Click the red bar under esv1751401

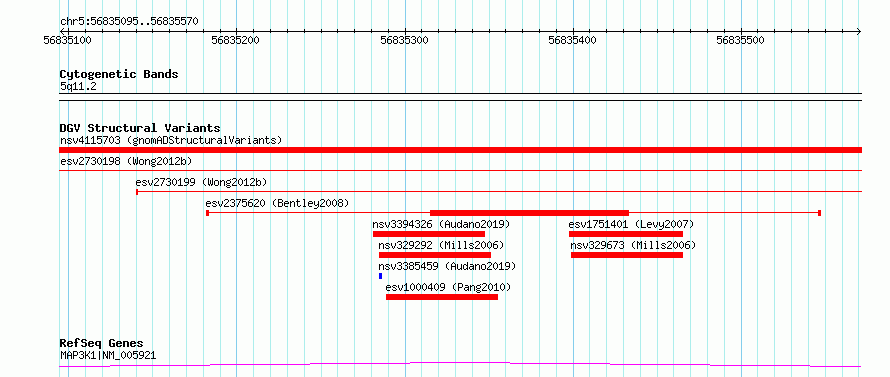click(x=625, y=234)
